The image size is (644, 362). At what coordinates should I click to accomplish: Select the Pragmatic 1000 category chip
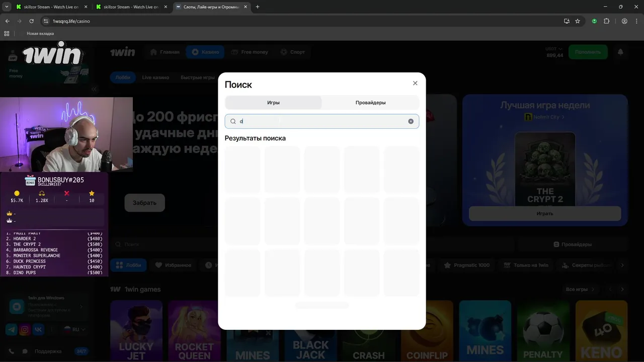467,265
